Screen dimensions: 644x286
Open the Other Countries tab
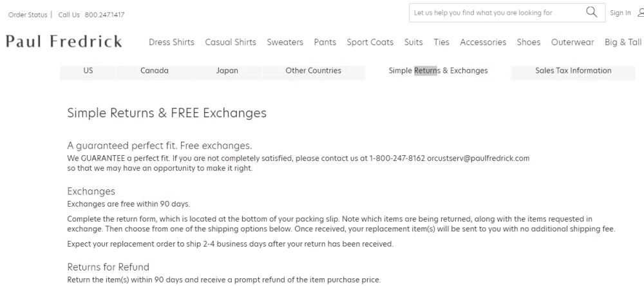313,71
